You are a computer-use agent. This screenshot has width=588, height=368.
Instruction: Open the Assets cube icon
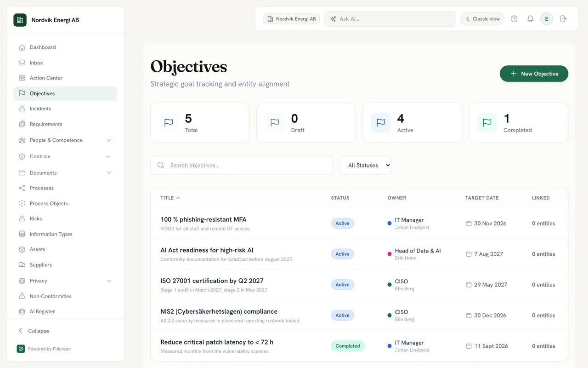coord(22,249)
